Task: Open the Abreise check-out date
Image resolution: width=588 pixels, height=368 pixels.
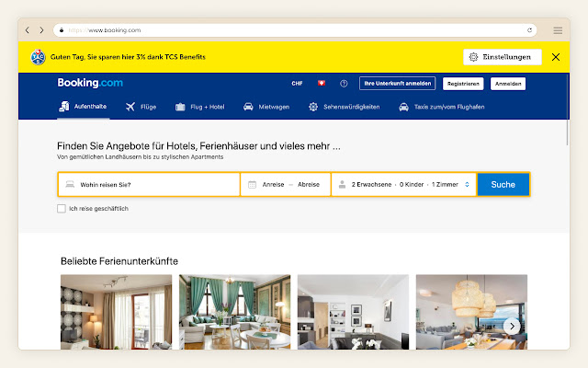Action: (309, 184)
